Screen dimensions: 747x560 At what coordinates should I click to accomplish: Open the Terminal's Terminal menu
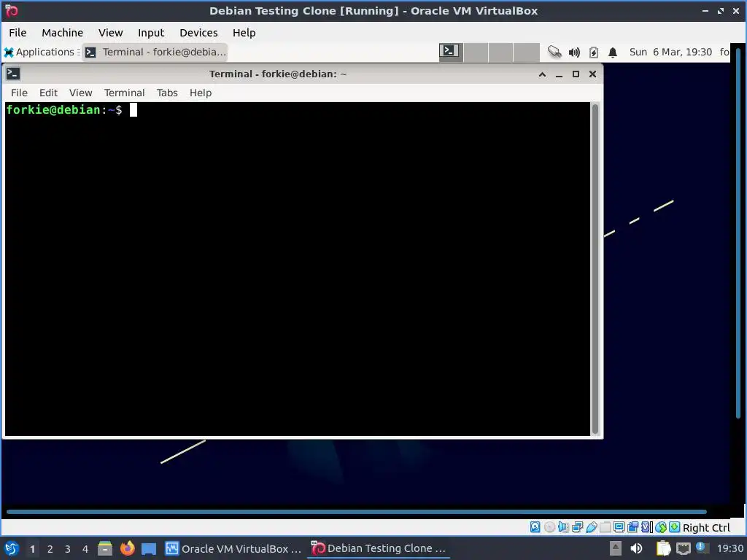pyautogui.click(x=124, y=93)
